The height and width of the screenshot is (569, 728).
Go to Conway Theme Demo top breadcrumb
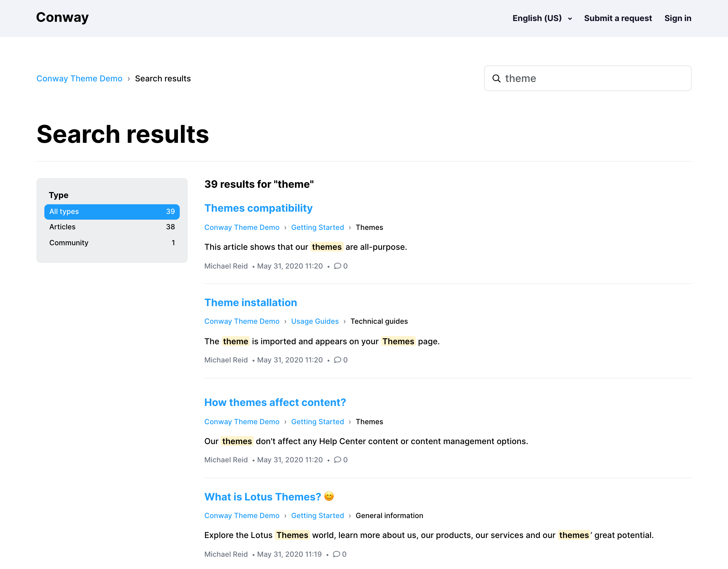[x=79, y=78]
